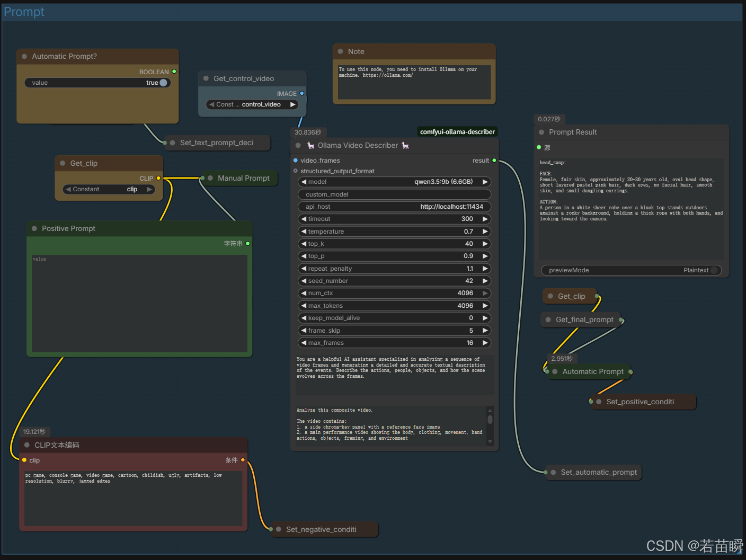Click the 条件 output socket on CLIP文本编码
The height and width of the screenshot is (560, 746).
243,460
